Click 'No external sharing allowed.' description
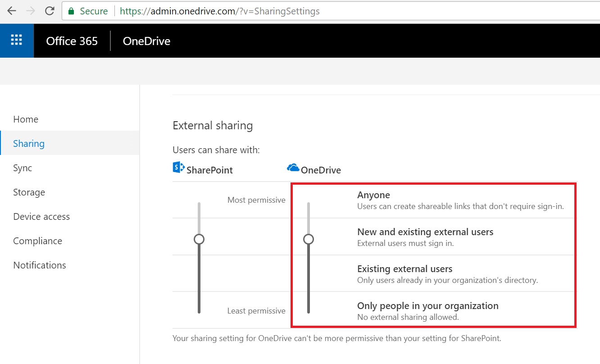The width and height of the screenshot is (600, 364). (408, 317)
